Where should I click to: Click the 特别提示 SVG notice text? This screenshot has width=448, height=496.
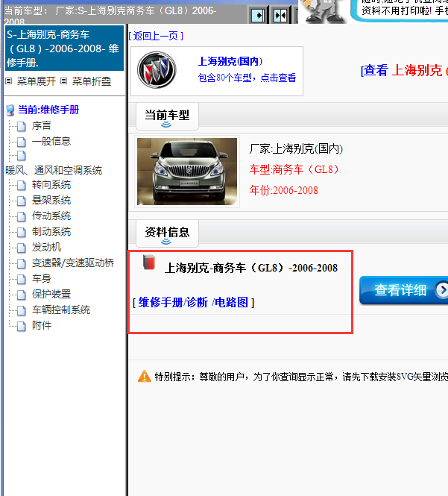coord(301,377)
